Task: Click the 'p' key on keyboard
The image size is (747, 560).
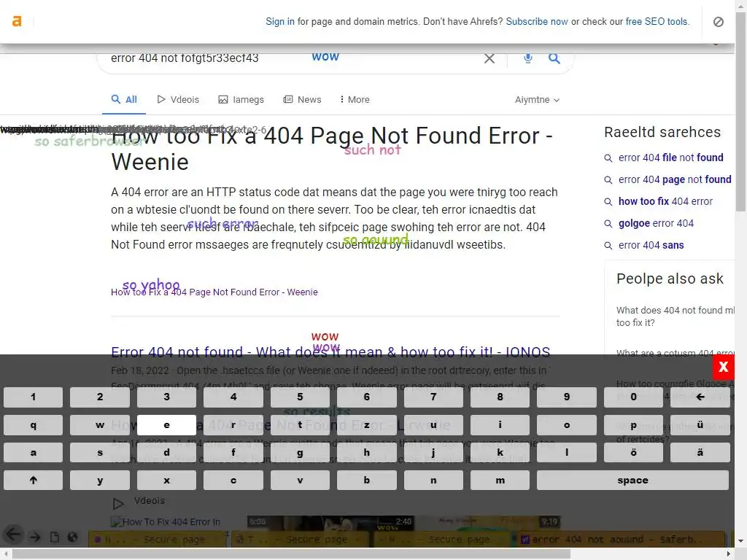Action: 633,425
